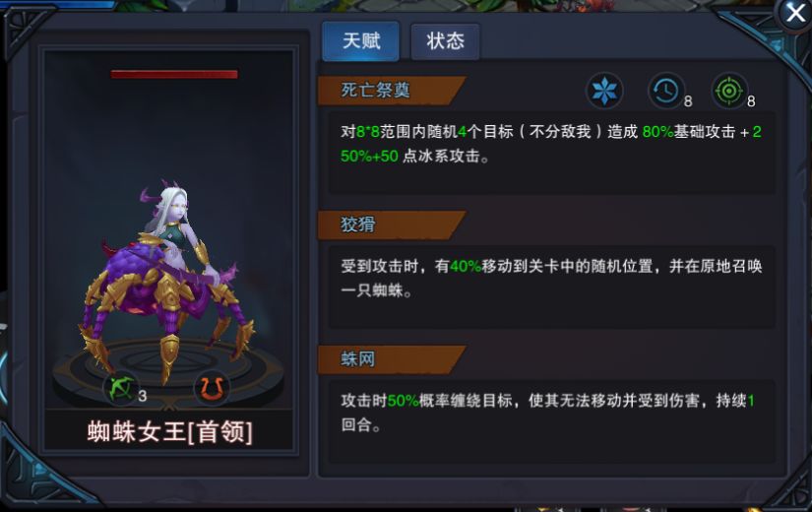This screenshot has height=512, width=812.
Task: Click the 蛛网 entangle description text
Action: click(548, 413)
